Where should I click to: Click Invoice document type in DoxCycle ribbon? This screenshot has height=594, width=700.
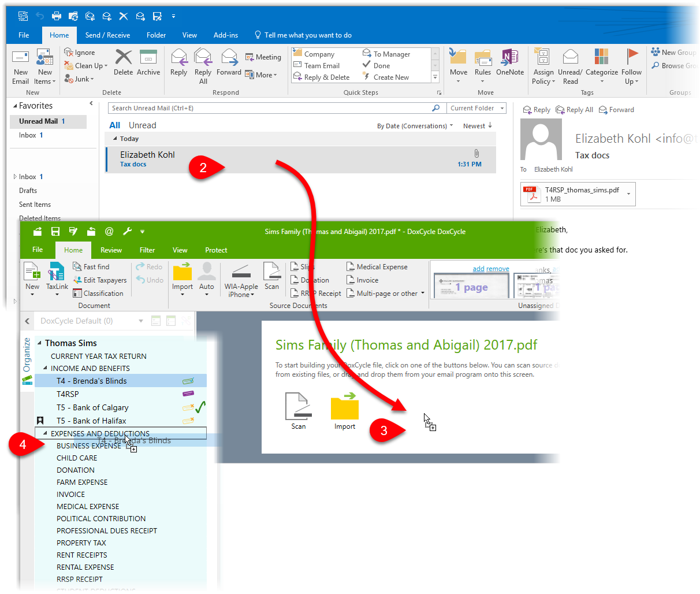363,280
